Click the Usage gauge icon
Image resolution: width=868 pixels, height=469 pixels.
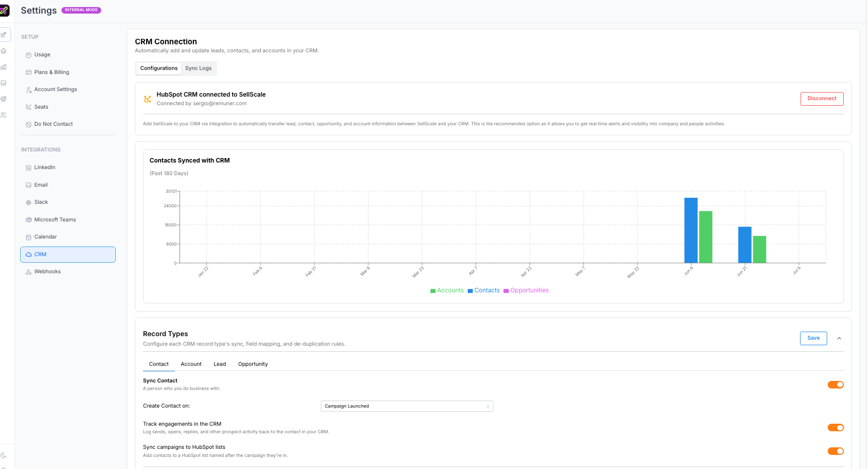point(29,55)
